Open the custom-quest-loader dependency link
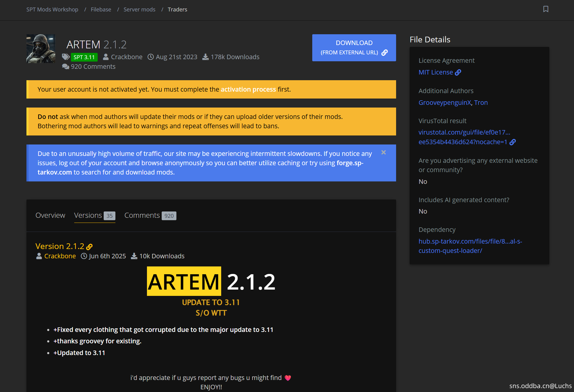 coord(470,246)
